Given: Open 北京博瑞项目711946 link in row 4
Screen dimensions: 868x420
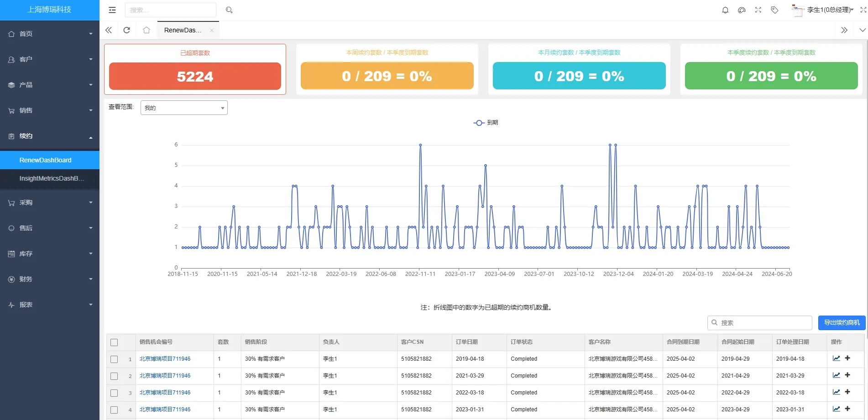Looking at the screenshot, I should pos(165,410).
